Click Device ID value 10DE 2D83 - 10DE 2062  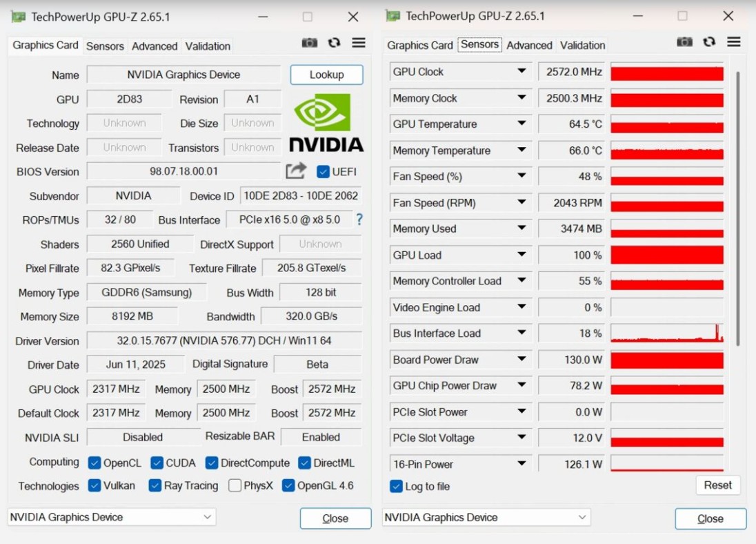tap(301, 195)
